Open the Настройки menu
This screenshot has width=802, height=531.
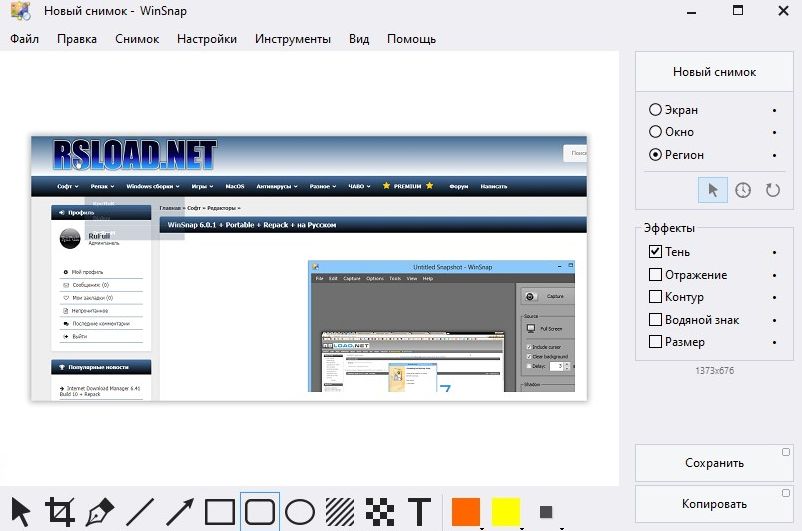[x=207, y=39]
